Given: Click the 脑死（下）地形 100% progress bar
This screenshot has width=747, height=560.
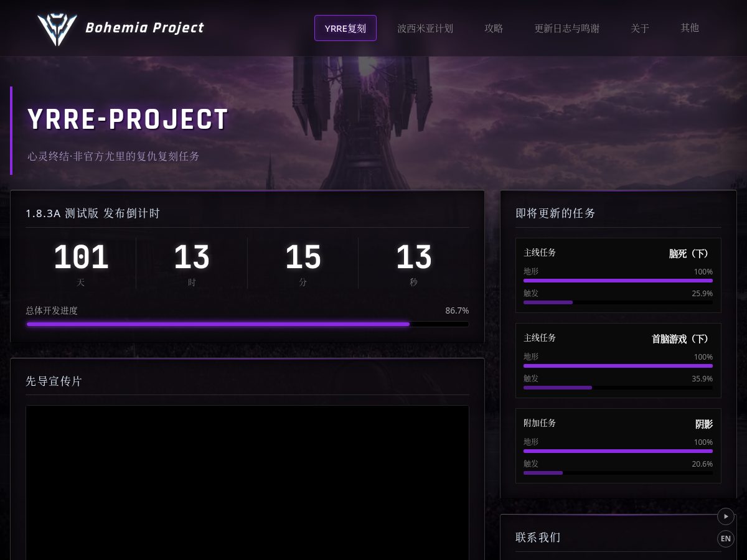Looking at the screenshot, I should pos(618,281).
